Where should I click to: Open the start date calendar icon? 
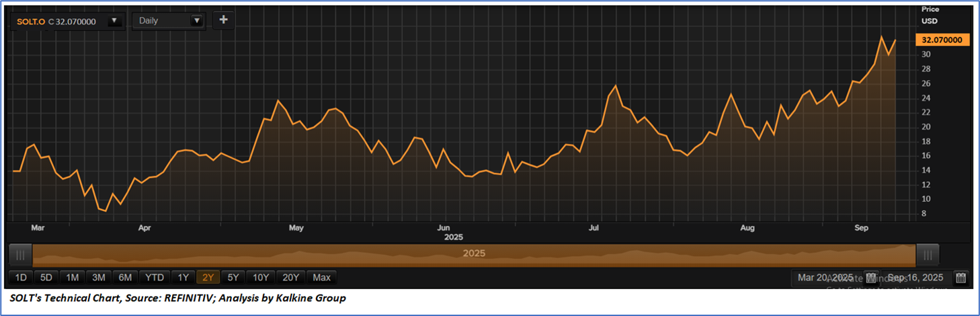pyautogui.click(x=871, y=277)
